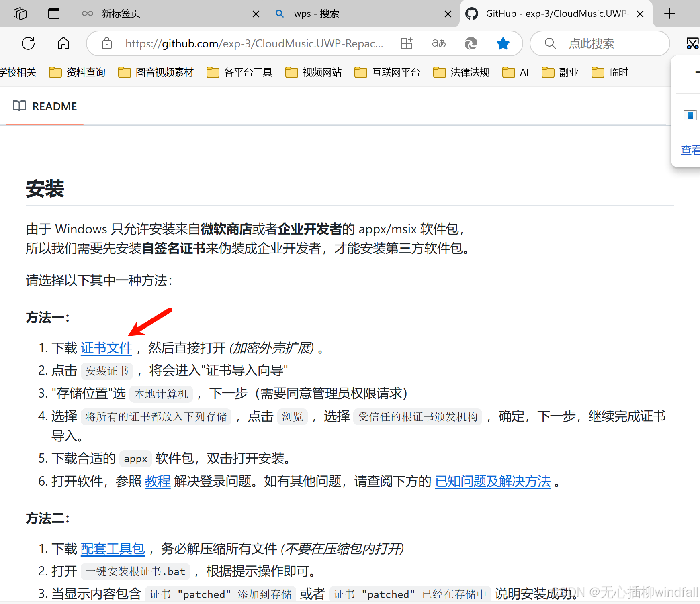Select the GitHub CloudMusic.UWP tab
The height and width of the screenshot is (604, 700).
(556, 14)
